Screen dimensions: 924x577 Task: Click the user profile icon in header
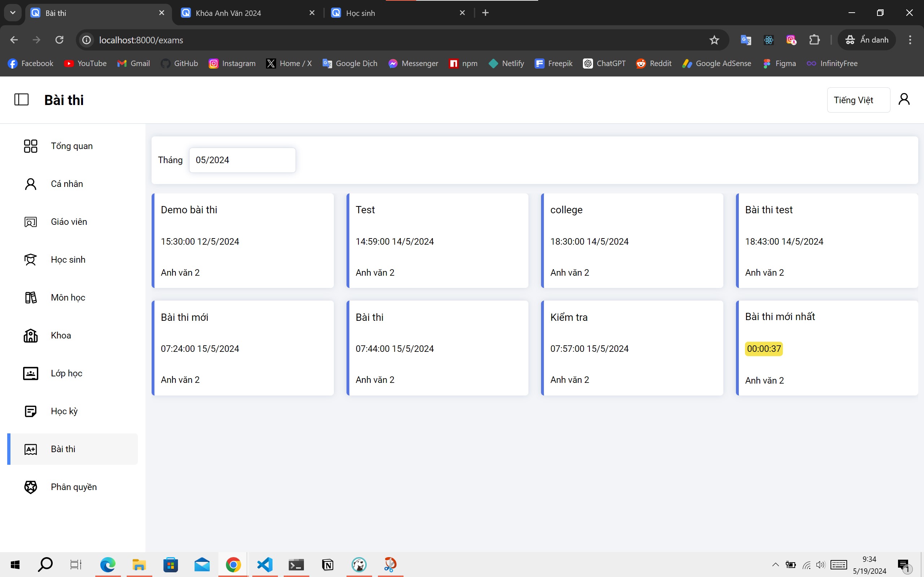click(x=903, y=99)
